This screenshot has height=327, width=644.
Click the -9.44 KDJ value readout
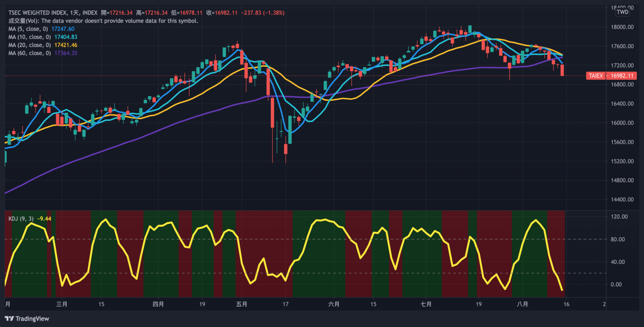click(44, 219)
